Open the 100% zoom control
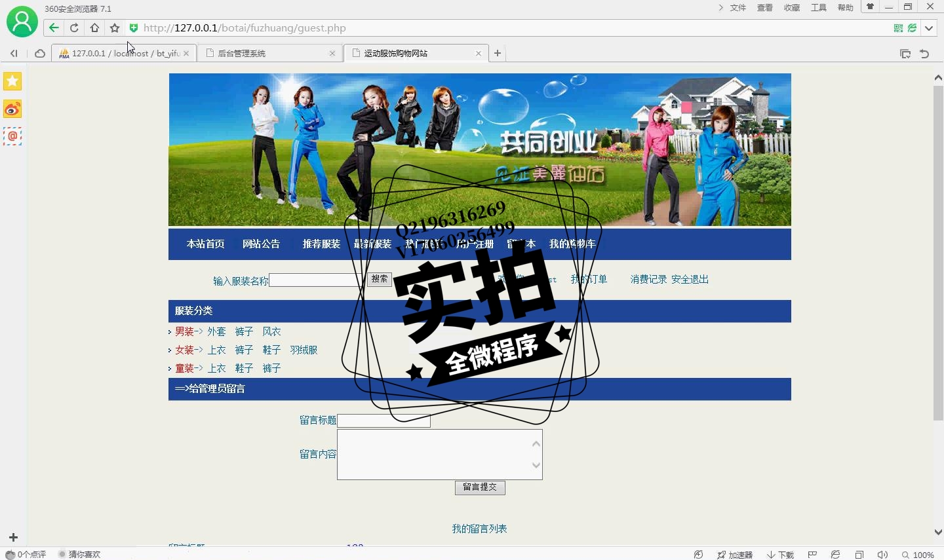Image resolution: width=944 pixels, height=560 pixels. (918, 555)
